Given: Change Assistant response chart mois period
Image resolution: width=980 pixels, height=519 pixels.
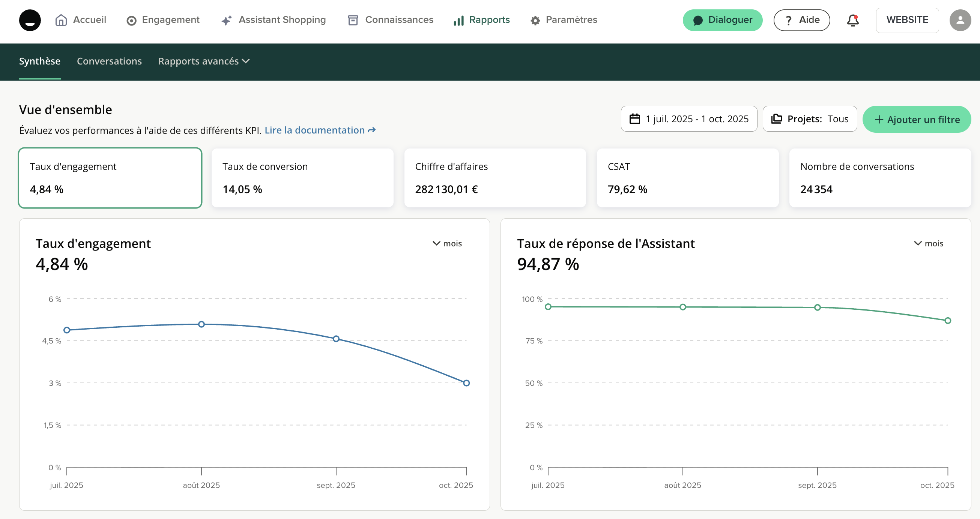Looking at the screenshot, I should click(x=928, y=243).
